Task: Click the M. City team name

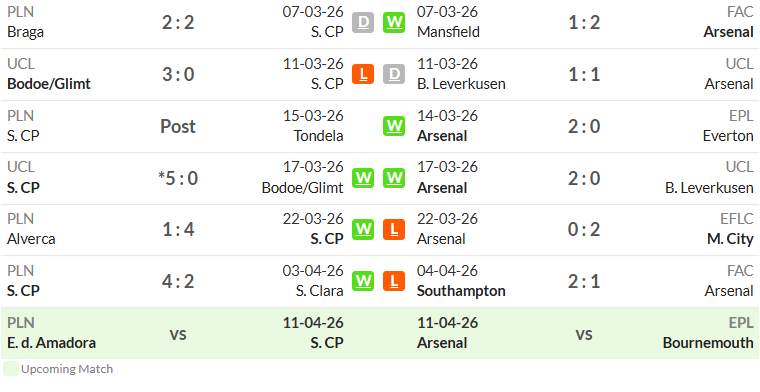Action: pos(730,239)
